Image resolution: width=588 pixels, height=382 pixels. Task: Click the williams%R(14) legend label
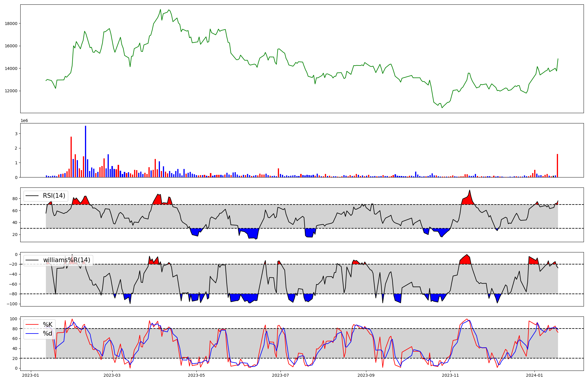point(66,260)
